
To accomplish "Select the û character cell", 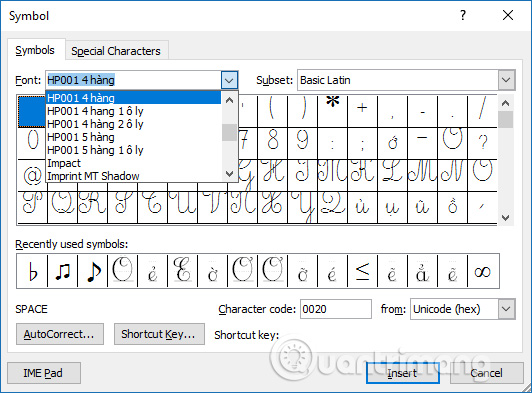I will click(422, 207).
